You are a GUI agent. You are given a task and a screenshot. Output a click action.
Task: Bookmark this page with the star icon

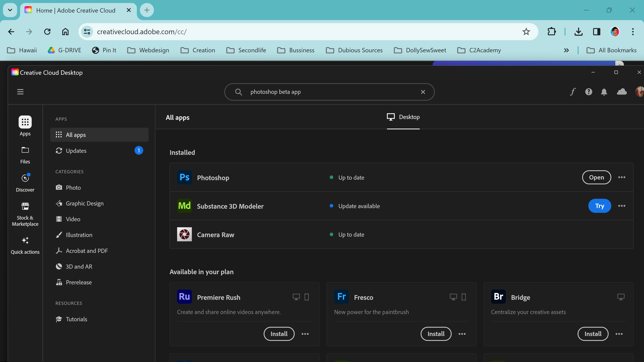coord(526,32)
